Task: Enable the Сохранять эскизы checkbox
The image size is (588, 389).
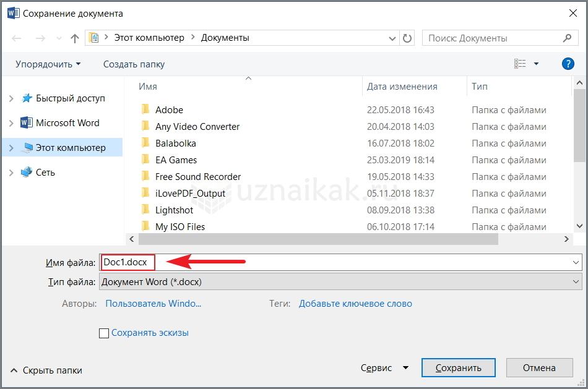Action: pos(104,333)
